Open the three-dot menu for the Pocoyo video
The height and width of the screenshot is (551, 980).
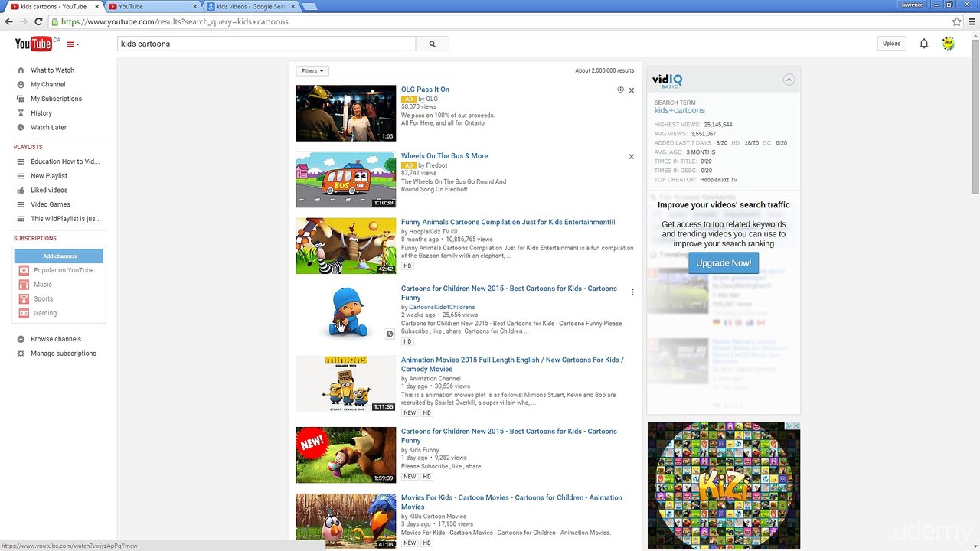[x=632, y=292]
